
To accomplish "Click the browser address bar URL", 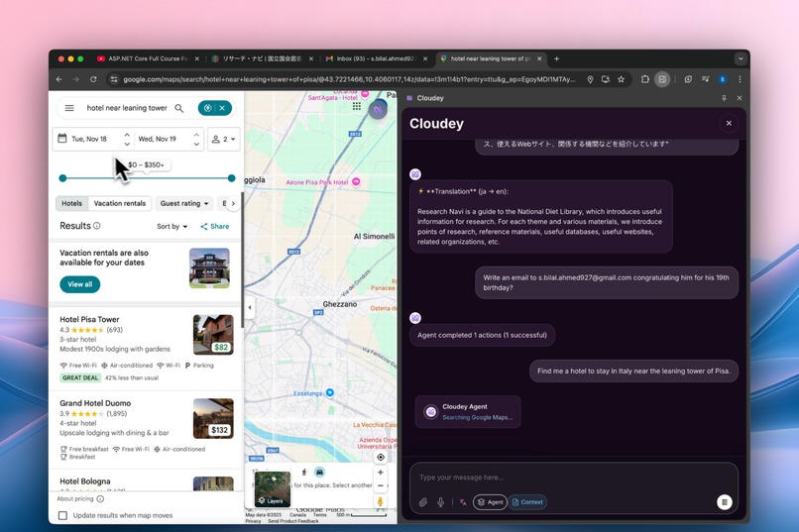I will 349,79.
